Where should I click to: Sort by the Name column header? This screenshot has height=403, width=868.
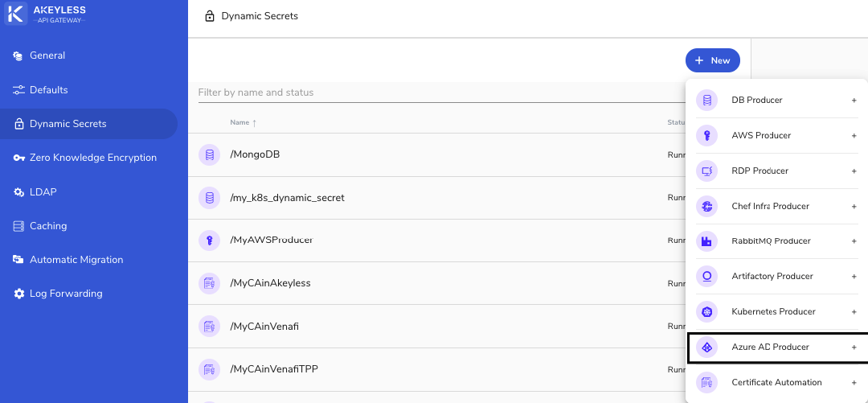click(240, 122)
